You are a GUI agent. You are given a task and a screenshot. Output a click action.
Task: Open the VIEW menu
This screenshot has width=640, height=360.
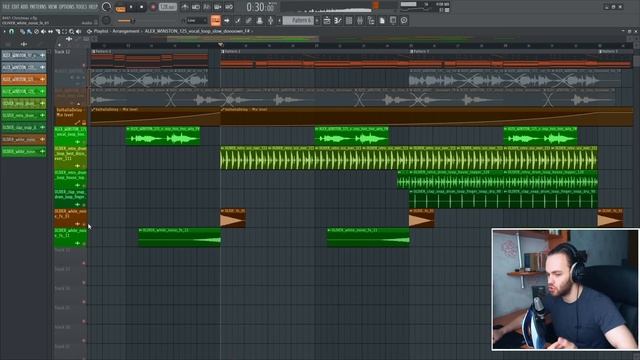point(53,7)
